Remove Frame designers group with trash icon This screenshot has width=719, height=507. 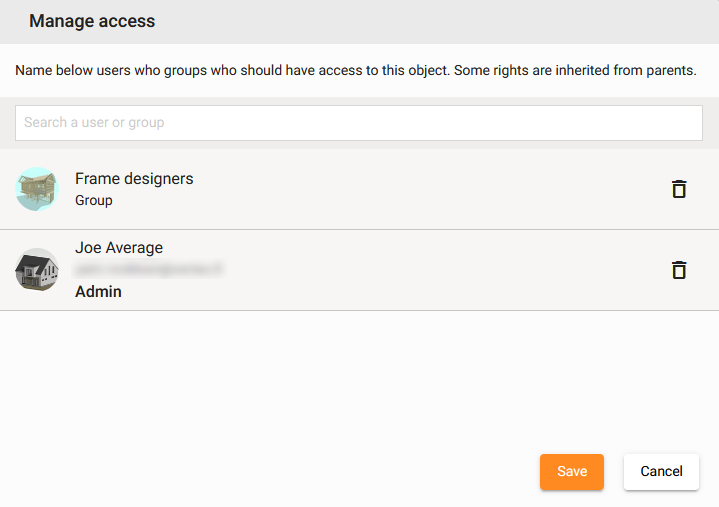[679, 189]
